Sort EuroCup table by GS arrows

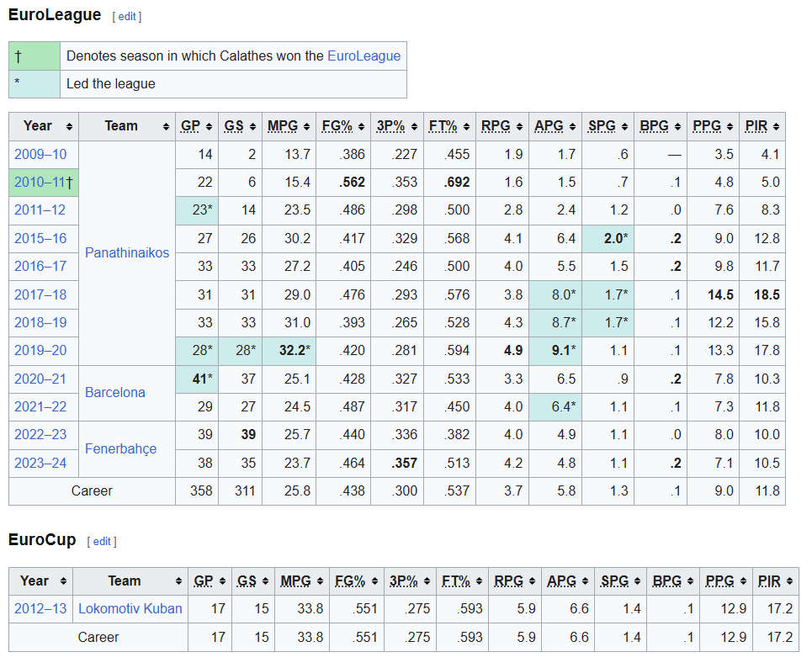[265, 581]
